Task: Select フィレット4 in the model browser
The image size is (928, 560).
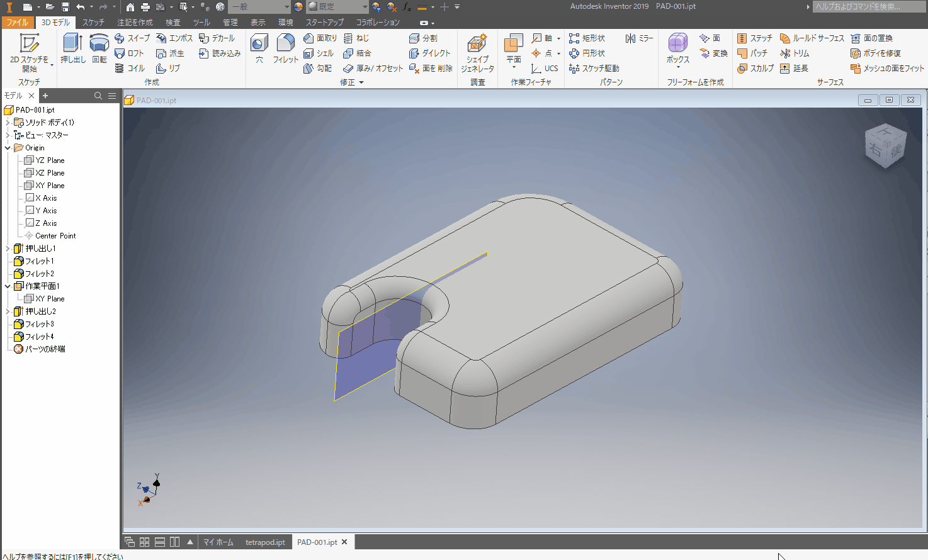Action: pos(40,336)
